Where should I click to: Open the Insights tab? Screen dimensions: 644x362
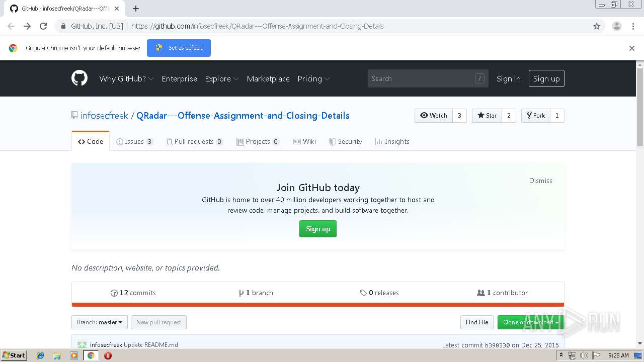click(392, 141)
